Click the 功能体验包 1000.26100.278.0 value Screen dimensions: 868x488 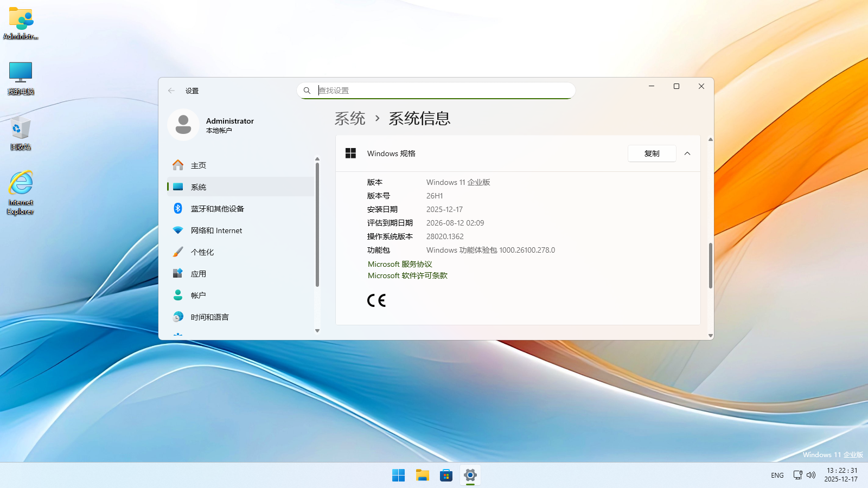click(x=490, y=250)
